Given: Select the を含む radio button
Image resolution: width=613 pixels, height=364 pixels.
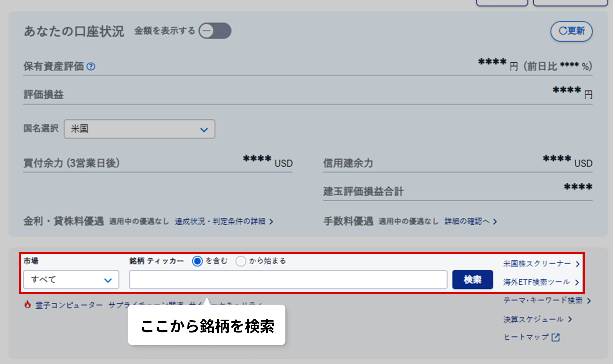Looking at the screenshot, I should pos(198,261).
